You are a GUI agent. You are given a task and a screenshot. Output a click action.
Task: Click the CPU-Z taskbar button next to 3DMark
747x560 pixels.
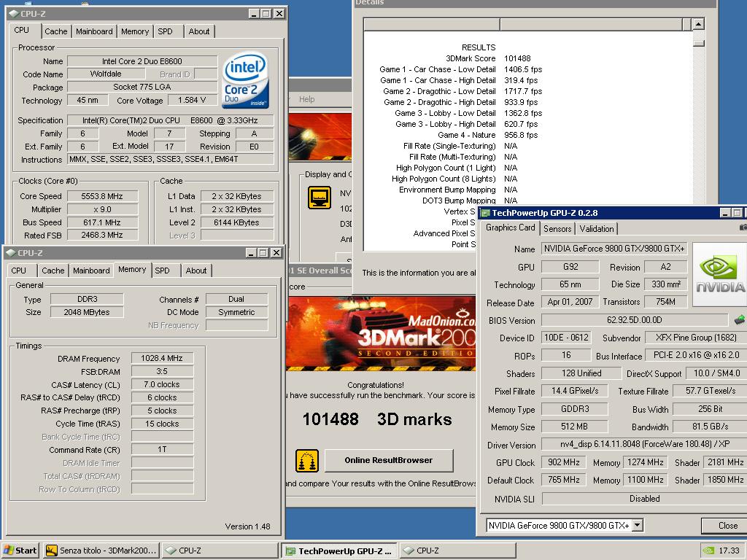pos(220,551)
